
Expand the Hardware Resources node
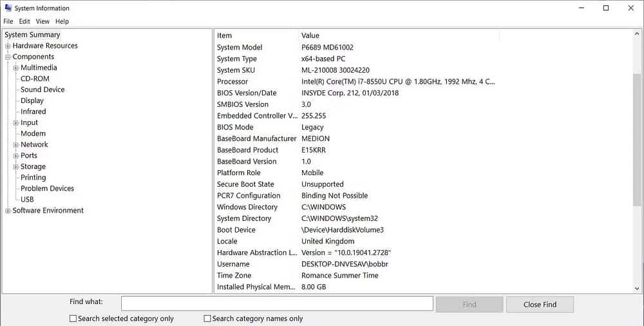8,46
